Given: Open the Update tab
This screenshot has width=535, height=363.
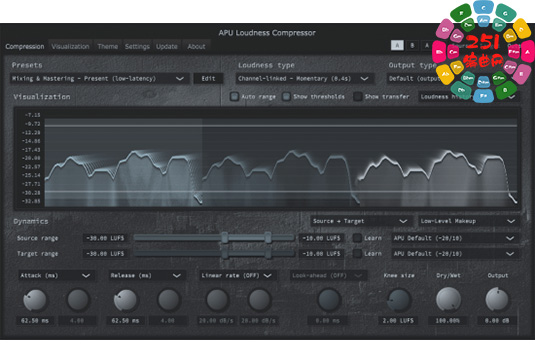Looking at the screenshot, I should click(x=167, y=46).
